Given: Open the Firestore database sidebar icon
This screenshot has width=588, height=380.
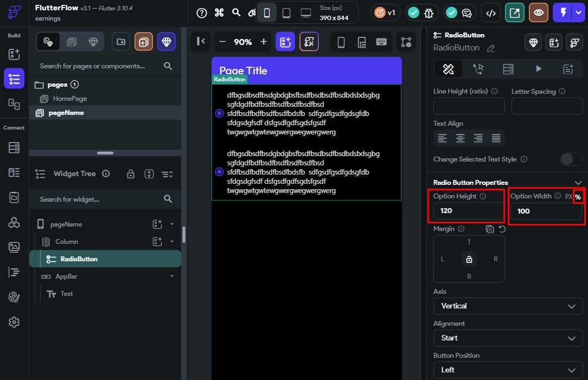Looking at the screenshot, I should click(14, 147).
